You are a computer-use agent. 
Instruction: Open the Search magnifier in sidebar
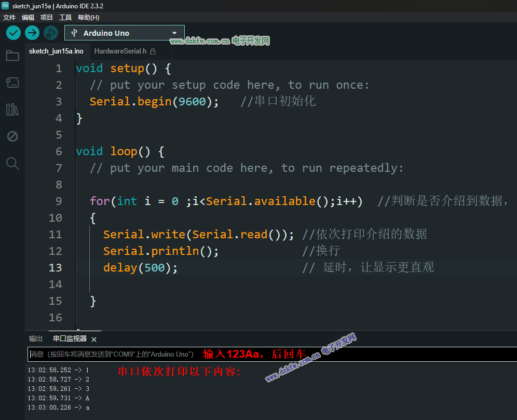coord(12,164)
